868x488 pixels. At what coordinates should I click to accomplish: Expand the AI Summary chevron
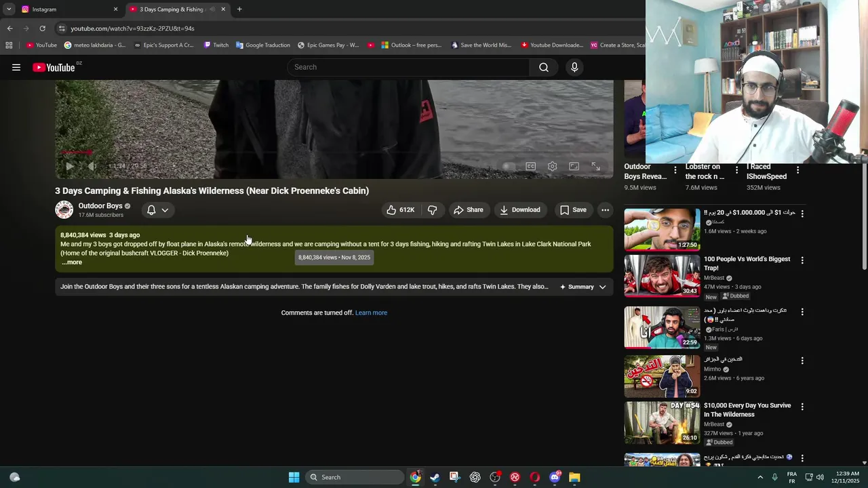602,287
